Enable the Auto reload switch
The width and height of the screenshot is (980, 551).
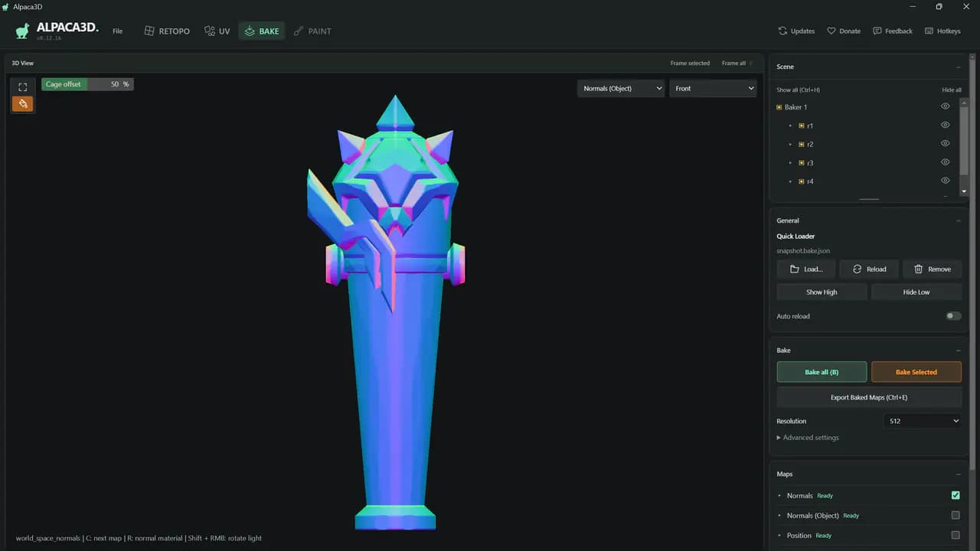pyautogui.click(x=953, y=316)
